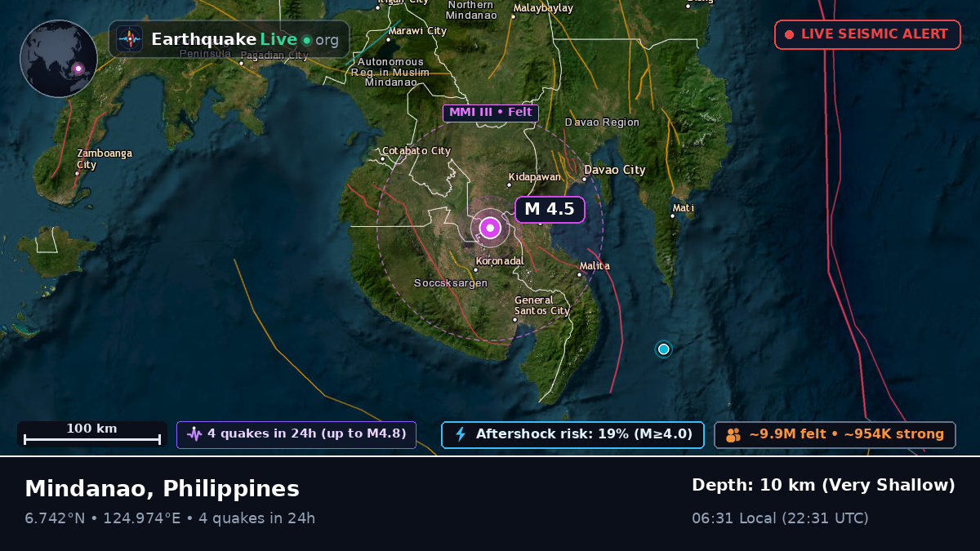
Task: Open the globe locator mini-map
Action: click(x=59, y=59)
